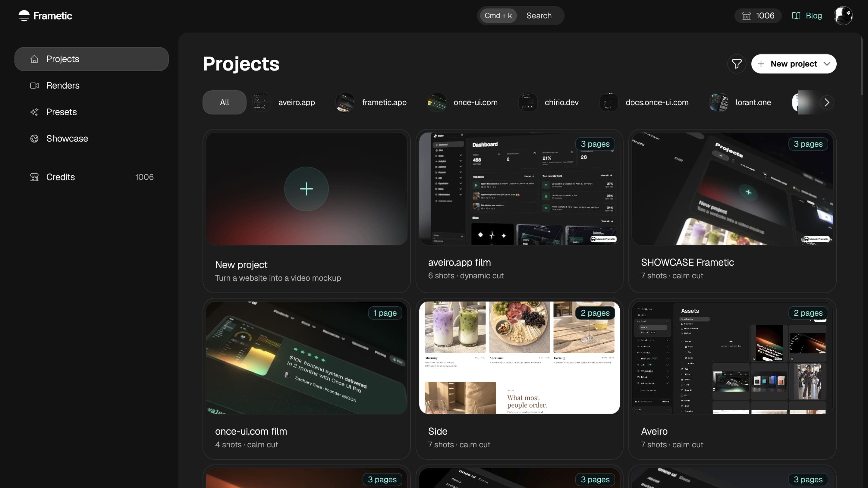868x488 pixels.
Task: Click the plus circle in the New project card
Action: 306,189
